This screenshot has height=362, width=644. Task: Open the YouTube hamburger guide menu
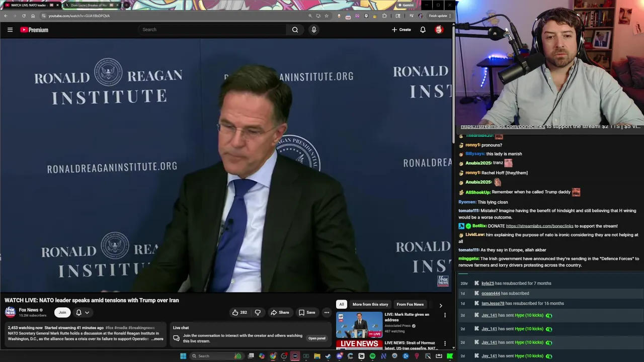[10, 30]
